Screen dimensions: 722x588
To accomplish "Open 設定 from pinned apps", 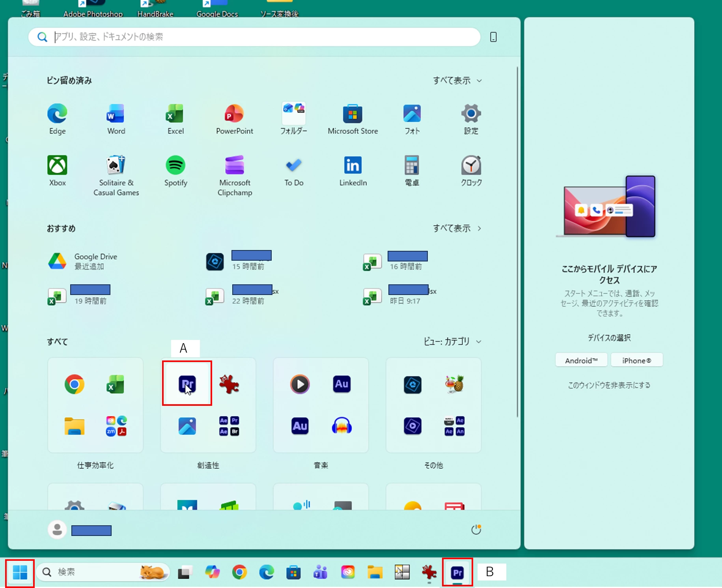I will (471, 119).
